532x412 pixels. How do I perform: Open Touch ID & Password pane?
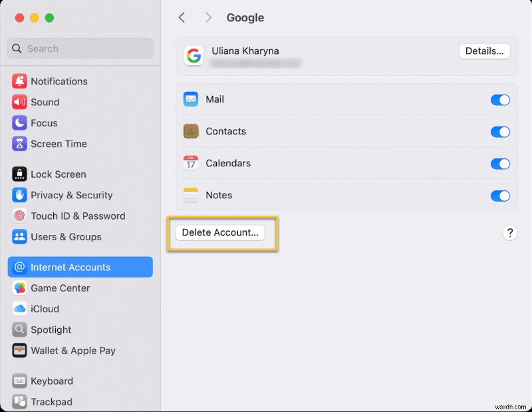80,216
